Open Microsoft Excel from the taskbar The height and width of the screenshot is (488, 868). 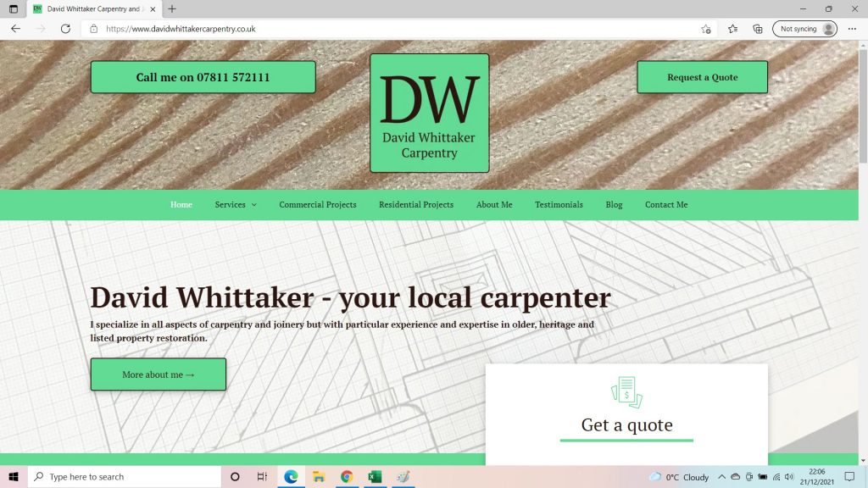375,476
